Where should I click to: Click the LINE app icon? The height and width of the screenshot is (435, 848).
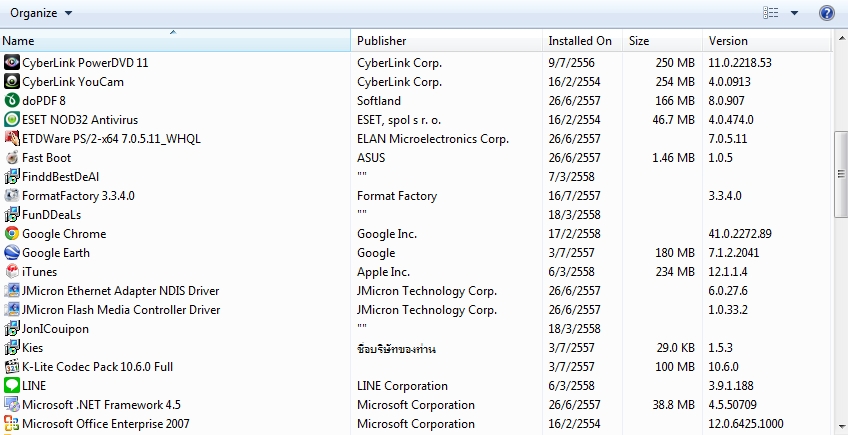pyautogui.click(x=11, y=386)
